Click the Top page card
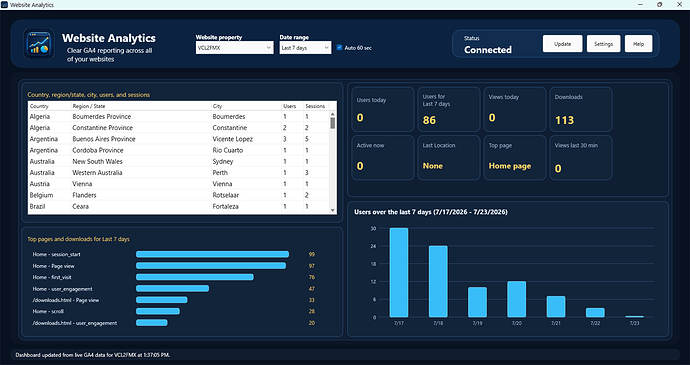Viewport: 690px width, 365px height. pos(514,158)
